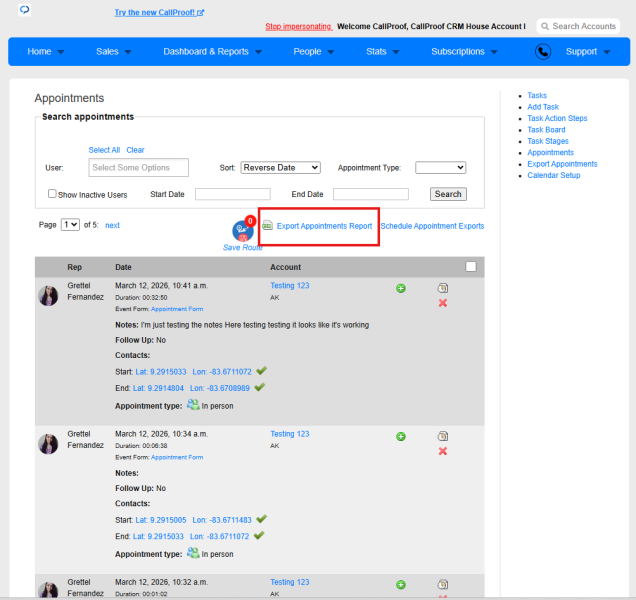Image resolution: width=636 pixels, height=600 pixels.
Task: Open the Appointment Type dropdown
Action: tap(440, 168)
